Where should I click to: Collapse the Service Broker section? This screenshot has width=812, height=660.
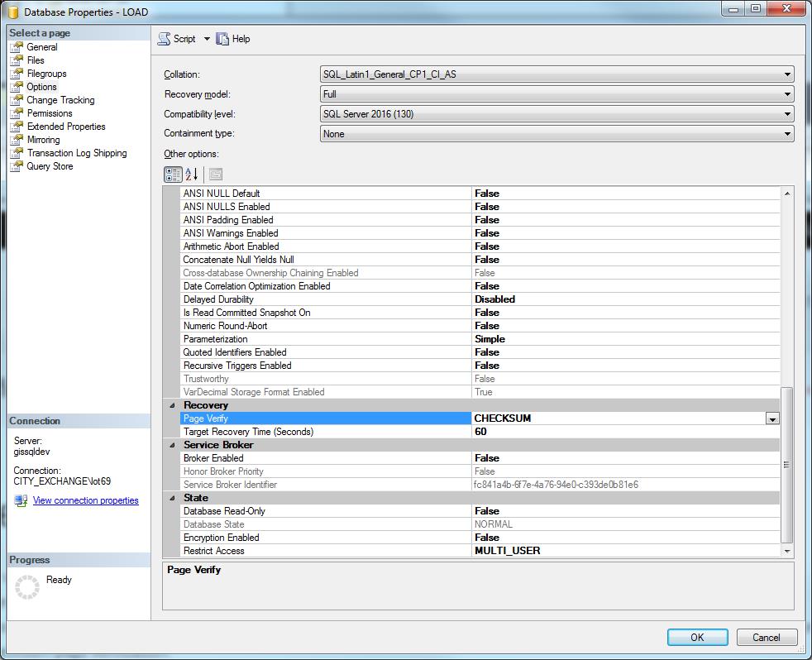click(x=173, y=445)
